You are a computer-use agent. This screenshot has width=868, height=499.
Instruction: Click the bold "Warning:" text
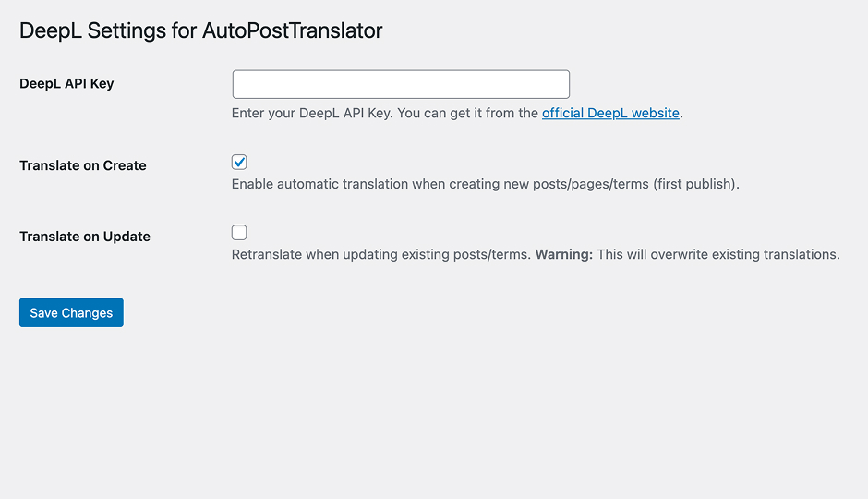click(563, 254)
